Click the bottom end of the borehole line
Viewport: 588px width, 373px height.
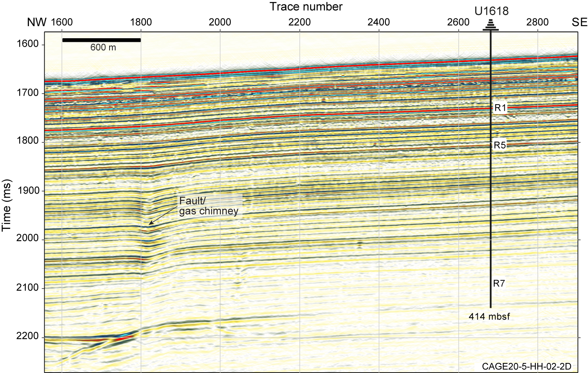click(x=491, y=307)
